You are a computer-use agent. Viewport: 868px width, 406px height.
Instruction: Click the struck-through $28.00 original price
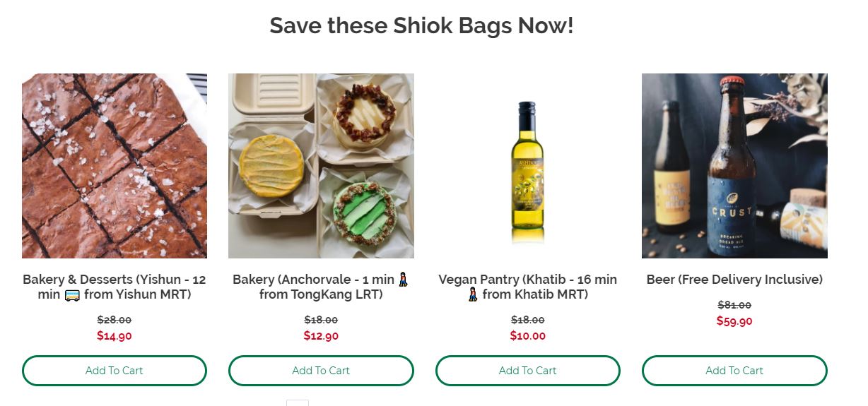click(115, 320)
